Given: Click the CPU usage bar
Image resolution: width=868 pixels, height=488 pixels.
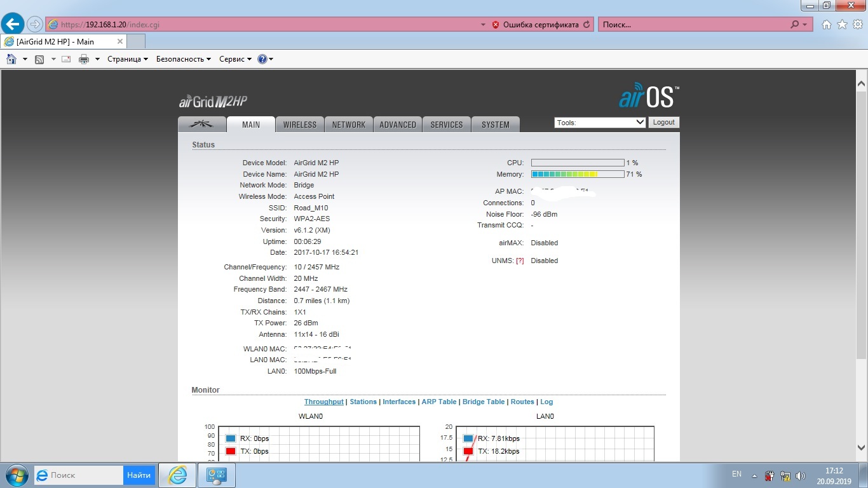Looking at the screenshot, I should pos(578,163).
